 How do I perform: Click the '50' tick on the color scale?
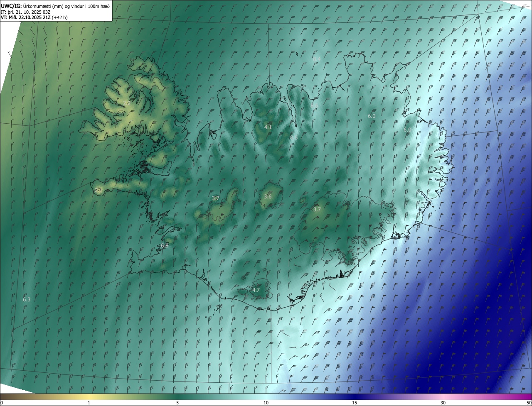coord(529,403)
